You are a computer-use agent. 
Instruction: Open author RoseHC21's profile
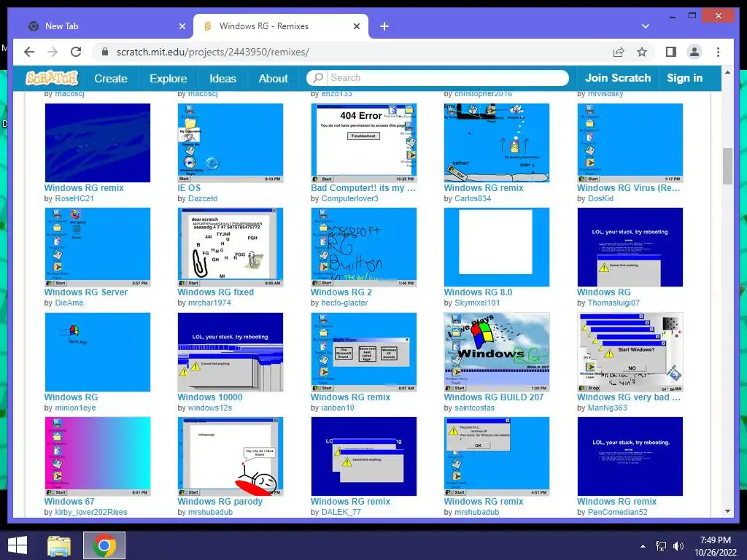[74, 198]
